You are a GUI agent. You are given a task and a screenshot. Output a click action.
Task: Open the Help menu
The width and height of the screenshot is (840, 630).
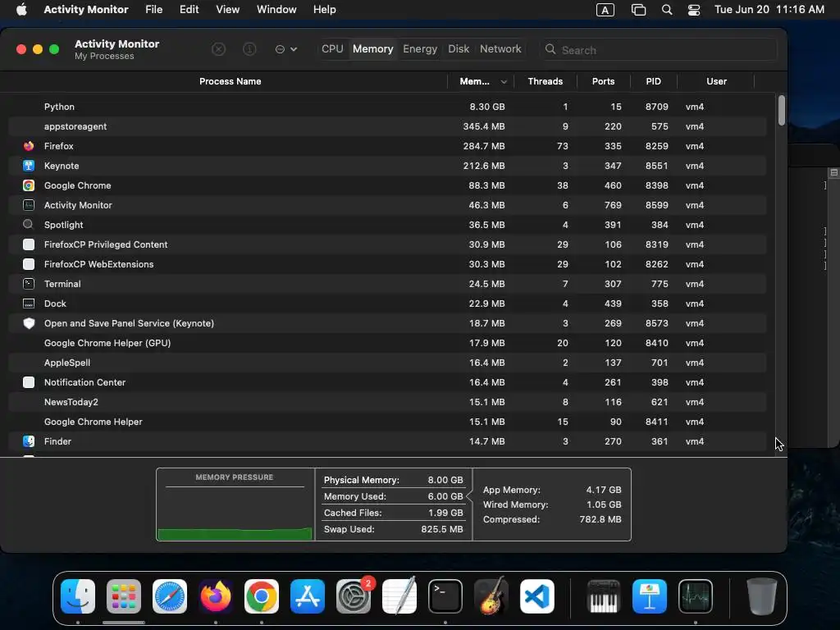coord(325,10)
